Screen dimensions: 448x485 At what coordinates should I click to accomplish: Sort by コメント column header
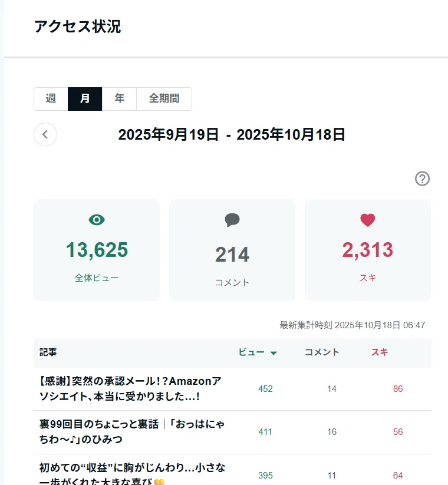322,352
